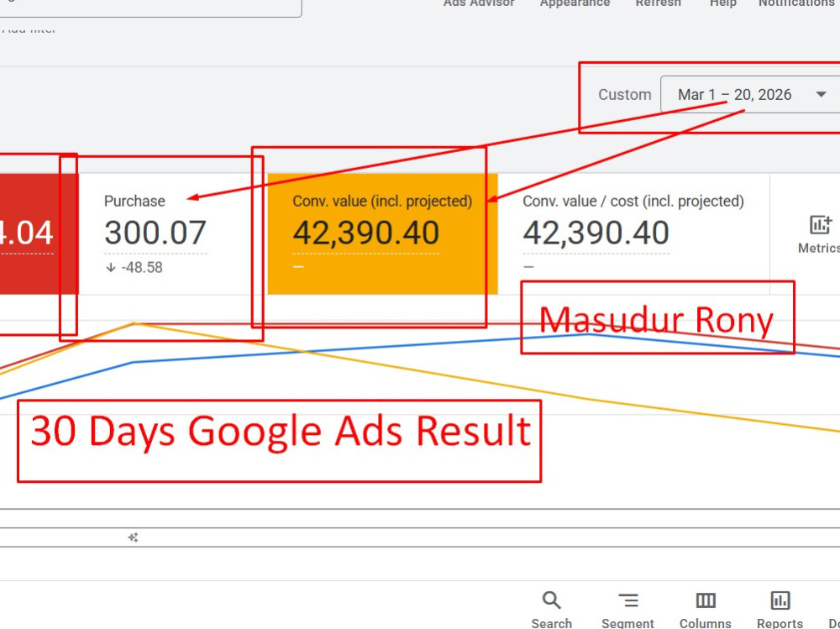Open the Reports icon in table toolbar
This screenshot has width=840, height=629.
tap(780, 600)
